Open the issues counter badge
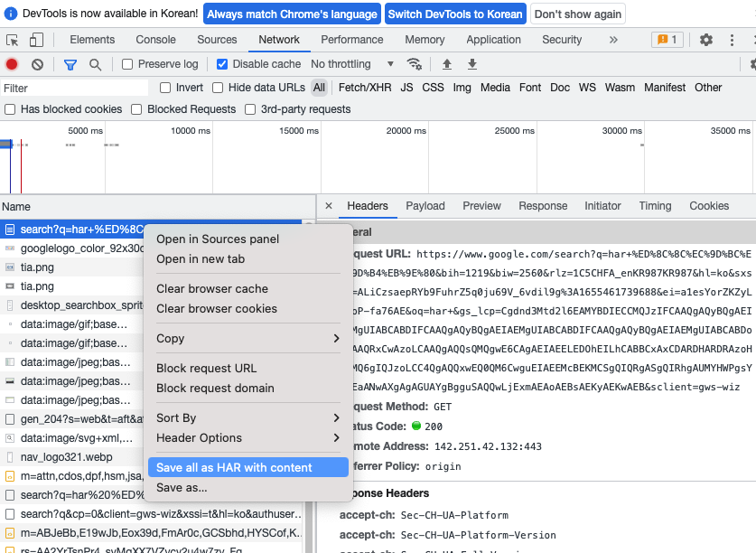Screen dimensions: 756x553 coord(667,40)
